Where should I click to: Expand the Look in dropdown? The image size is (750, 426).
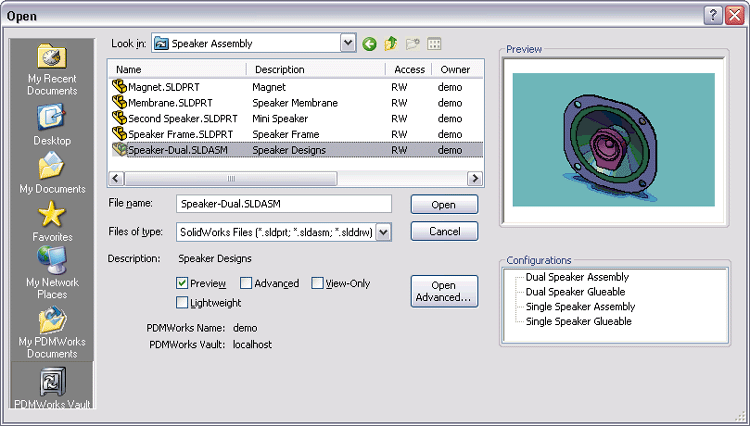348,44
